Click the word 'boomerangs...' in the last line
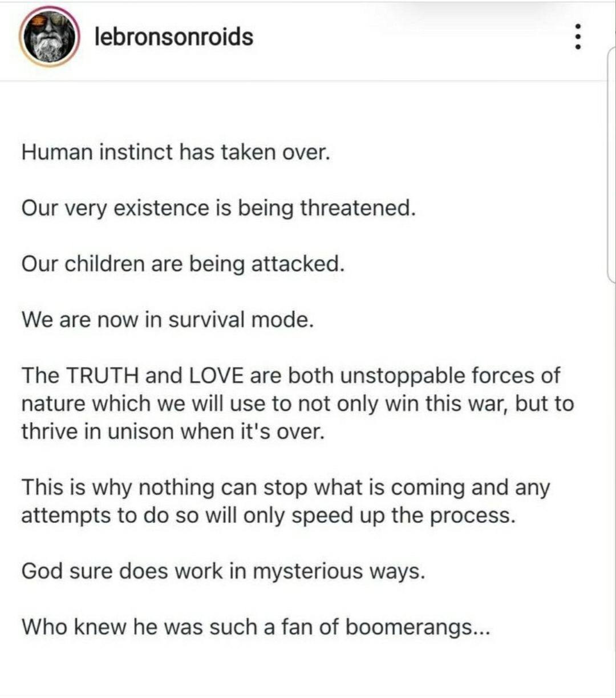 click(418, 628)
